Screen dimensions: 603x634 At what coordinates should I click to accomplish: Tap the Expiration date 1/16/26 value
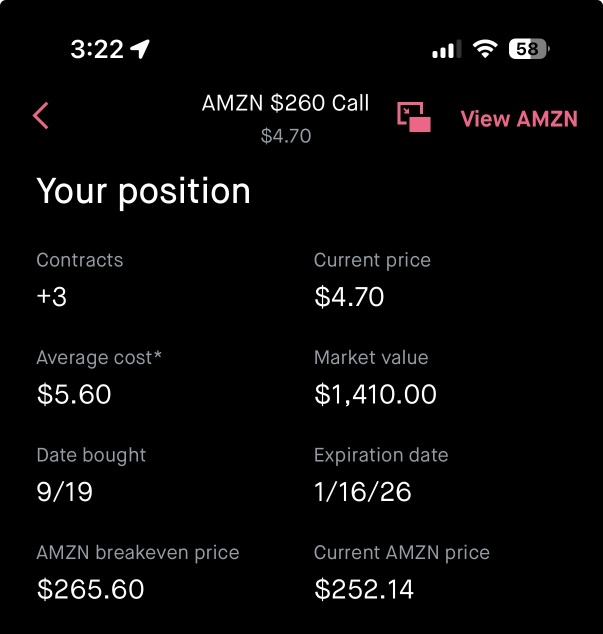[362, 492]
